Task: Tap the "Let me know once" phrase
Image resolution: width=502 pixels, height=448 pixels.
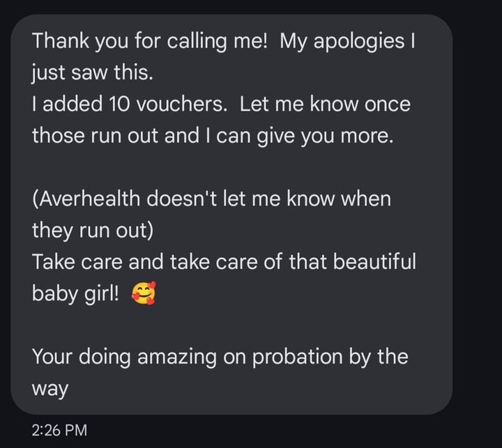Action: click(325, 104)
